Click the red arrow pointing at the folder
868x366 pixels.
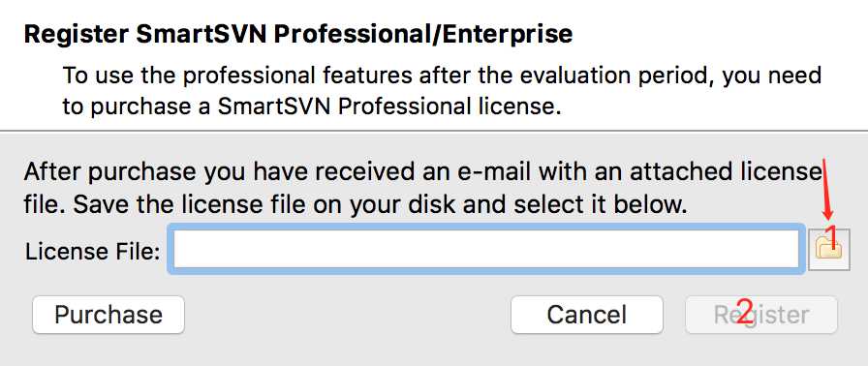click(827, 189)
